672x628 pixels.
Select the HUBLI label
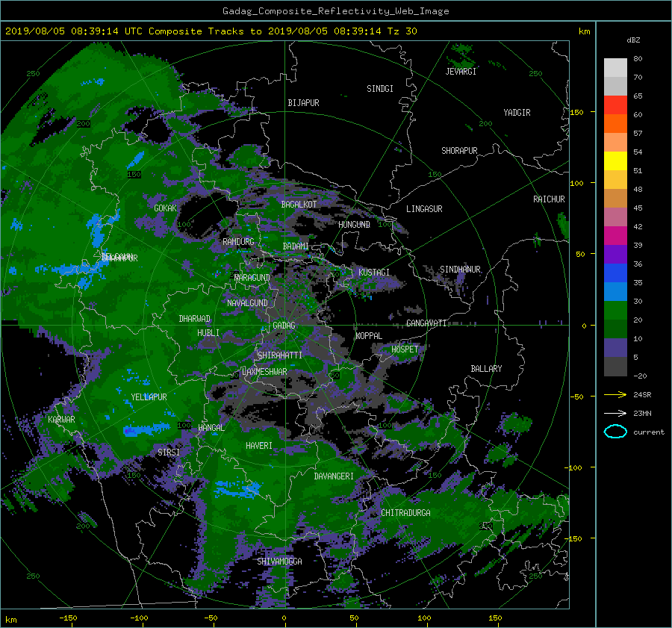[x=208, y=333]
